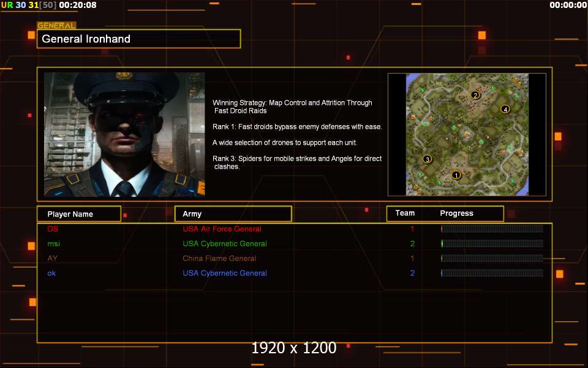Click the 00:20:08 timer at top left

point(78,5)
